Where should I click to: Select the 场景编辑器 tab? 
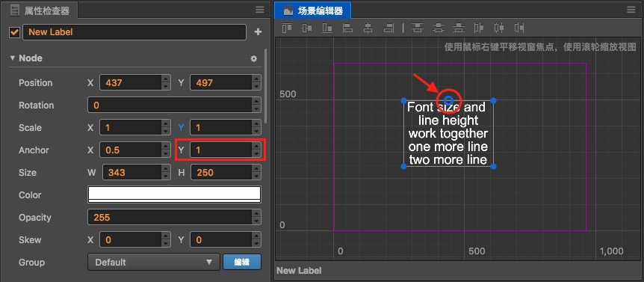click(313, 10)
